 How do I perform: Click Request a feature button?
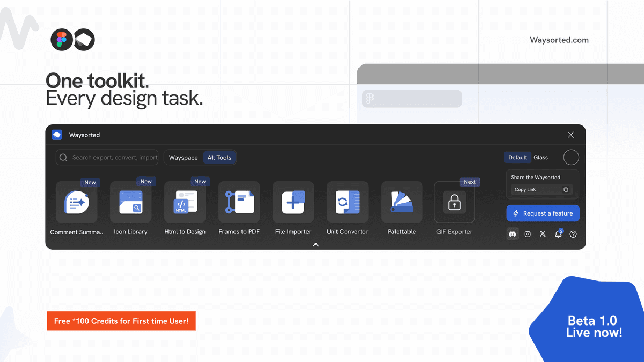543,213
